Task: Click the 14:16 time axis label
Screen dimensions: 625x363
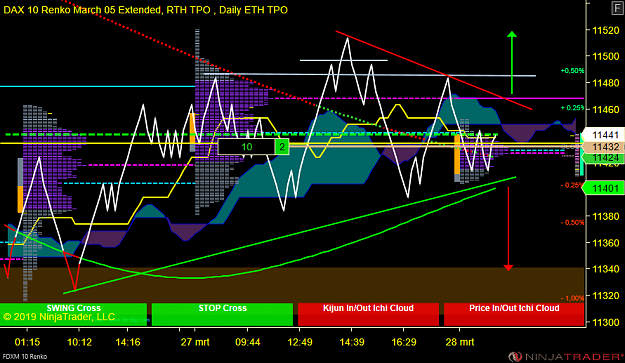Action: (128, 342)
